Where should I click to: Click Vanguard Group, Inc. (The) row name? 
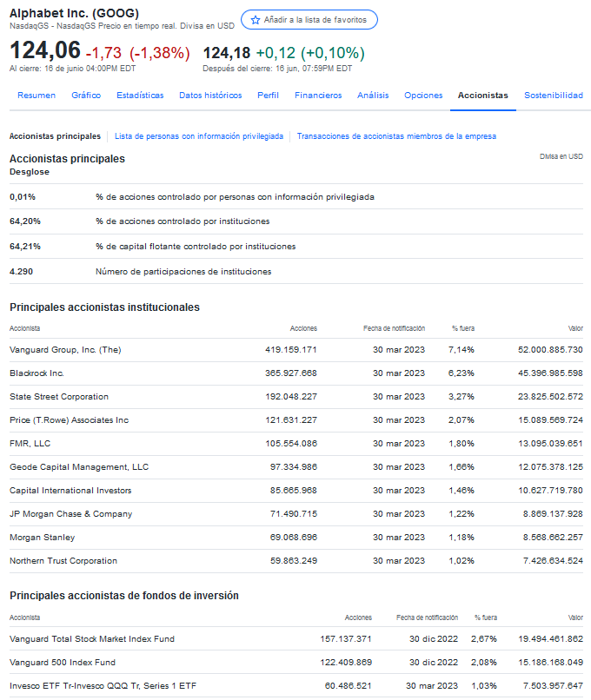pyautogui.click(x=65, y=350)
